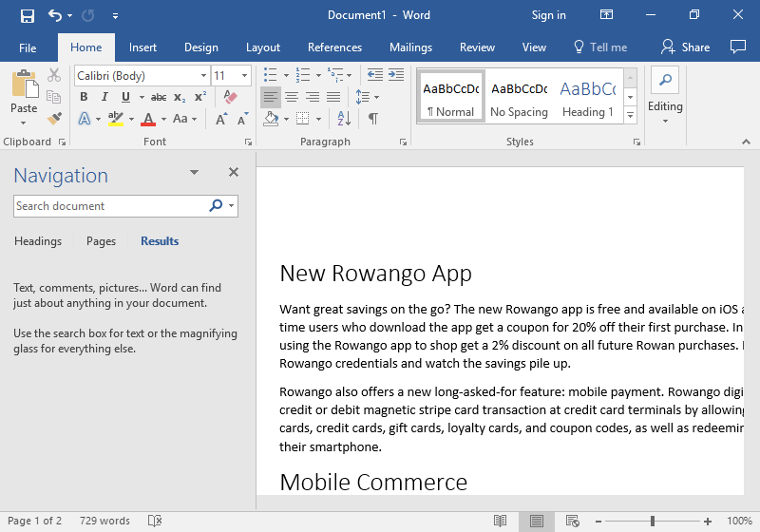Viewport: 760px width, 532px height.
Task: Click the yellow text highlight color button
Action: coord(115,119)
